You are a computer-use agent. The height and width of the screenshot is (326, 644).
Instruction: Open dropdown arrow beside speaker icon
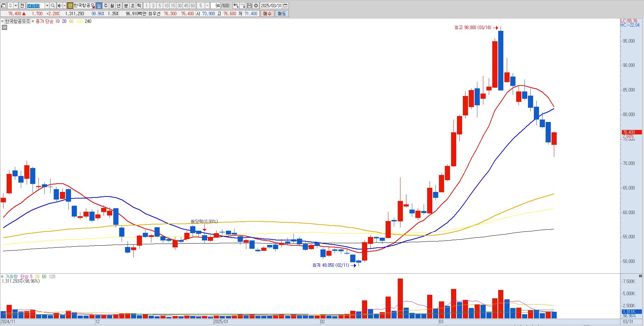(64, 6)
